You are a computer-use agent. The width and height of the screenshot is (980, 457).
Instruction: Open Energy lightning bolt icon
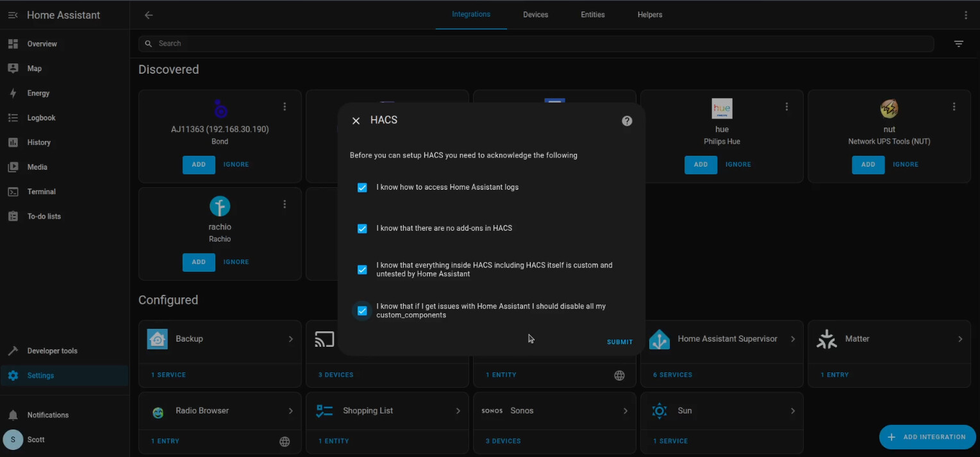[13, 94]
